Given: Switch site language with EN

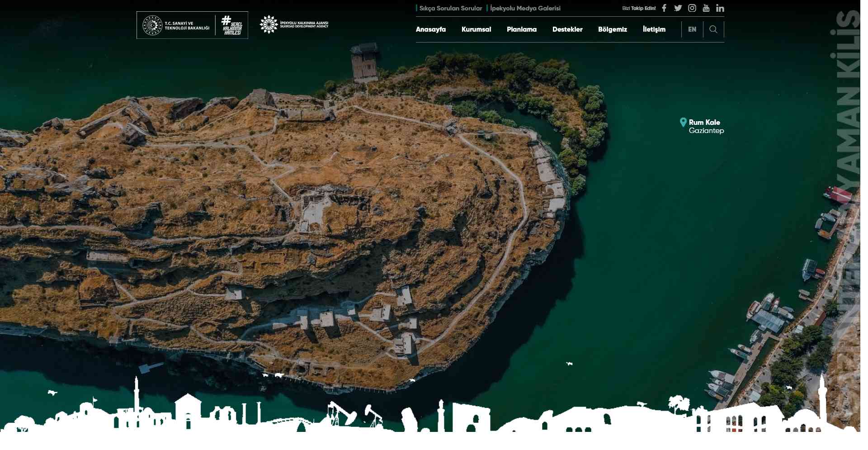Looking at the screenshot, I should (692, 29).
